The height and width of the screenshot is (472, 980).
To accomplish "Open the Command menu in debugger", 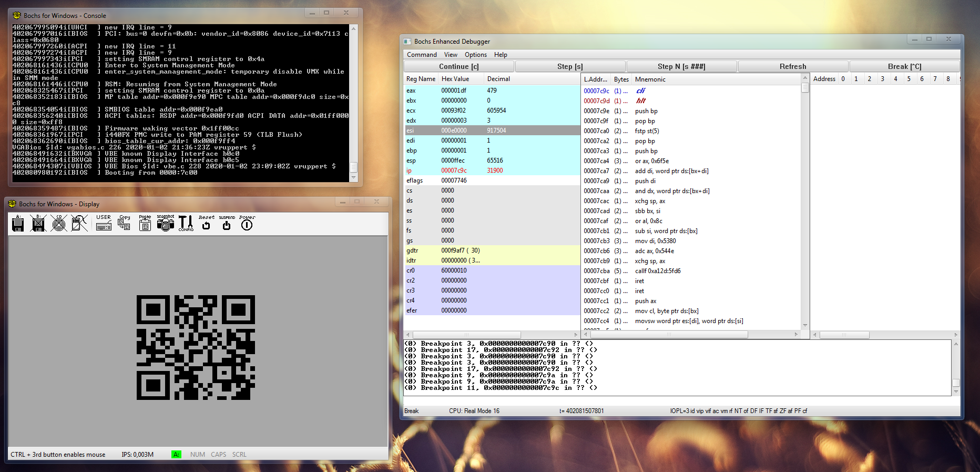I will point(422,55).
